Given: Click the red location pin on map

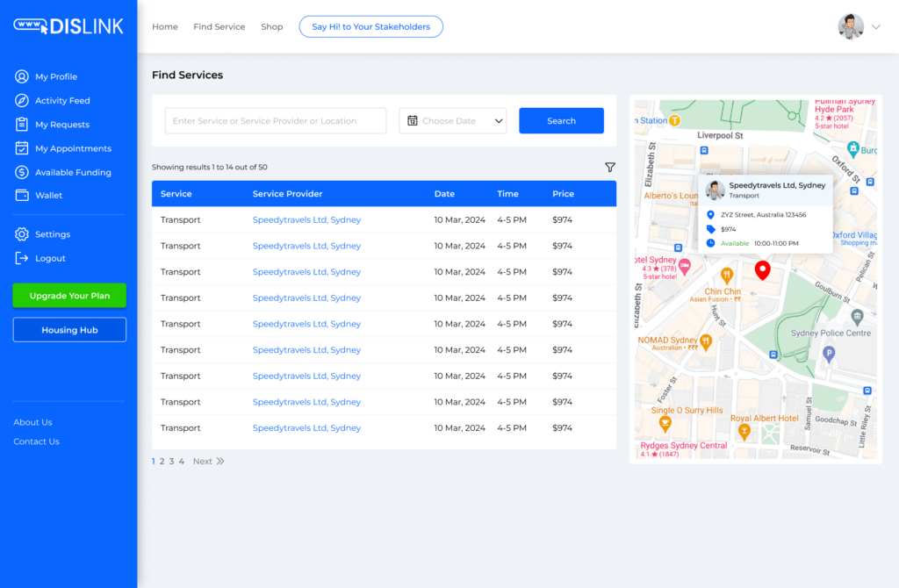Looking at the screenshot, I should 762,270.
